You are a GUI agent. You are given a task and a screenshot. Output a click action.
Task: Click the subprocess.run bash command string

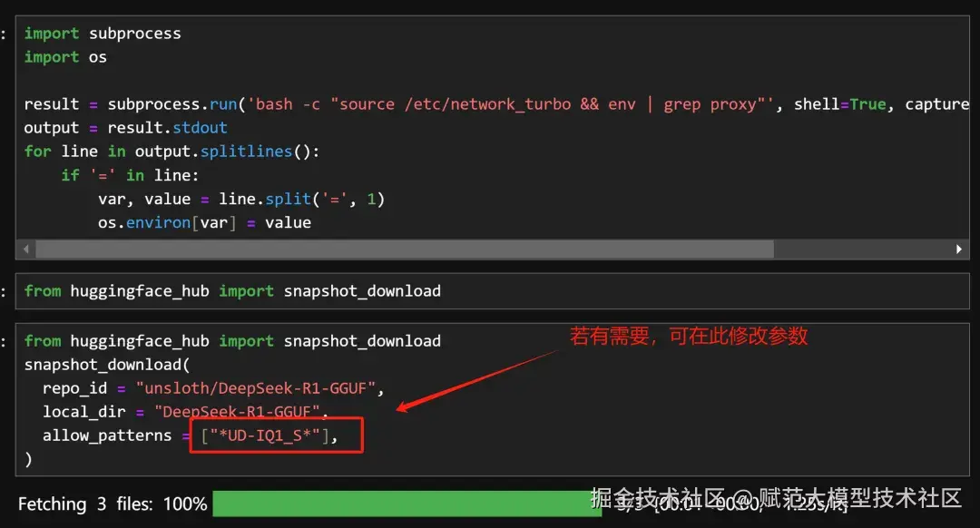tap(511, 103)
